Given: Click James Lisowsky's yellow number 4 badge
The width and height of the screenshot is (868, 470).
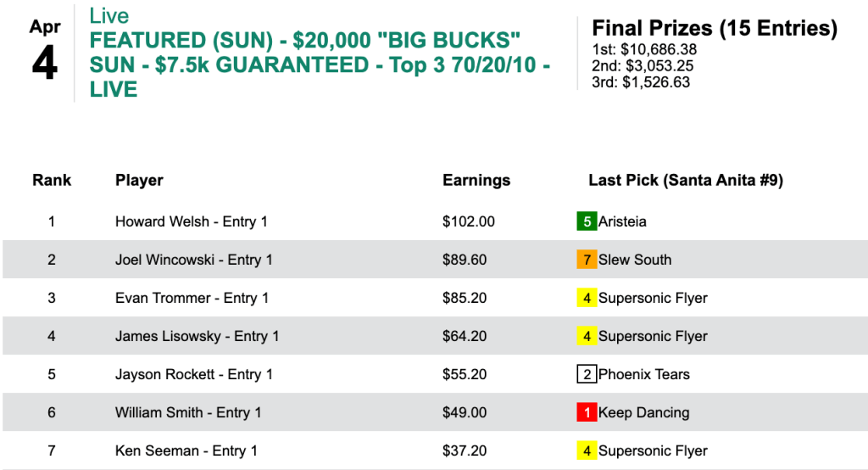Looking at the screenshot, I should coord(587,336).
